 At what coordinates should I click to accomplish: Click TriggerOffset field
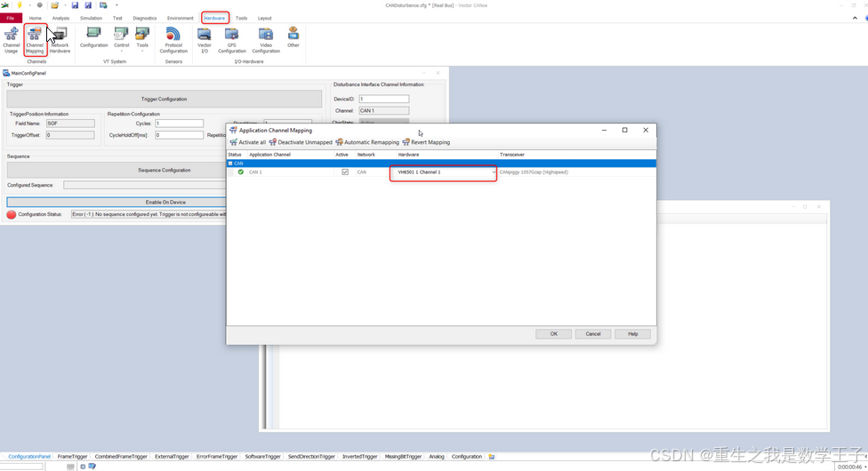(x=70, y=135)
